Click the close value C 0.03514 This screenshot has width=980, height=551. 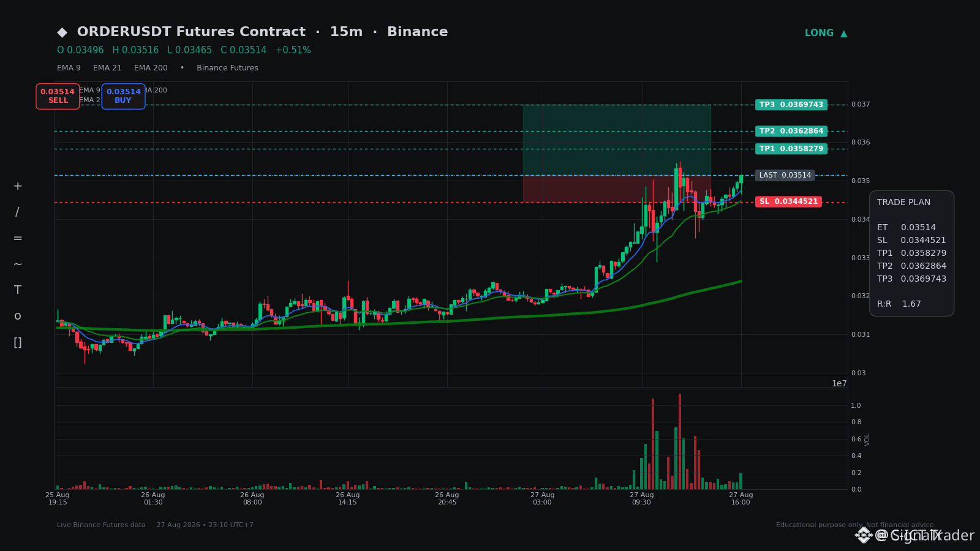coord(244,50)
